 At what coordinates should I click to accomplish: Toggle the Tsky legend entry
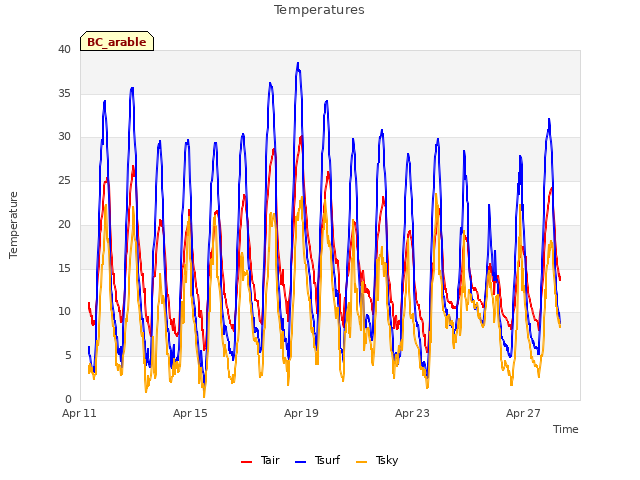coord(377,460)
